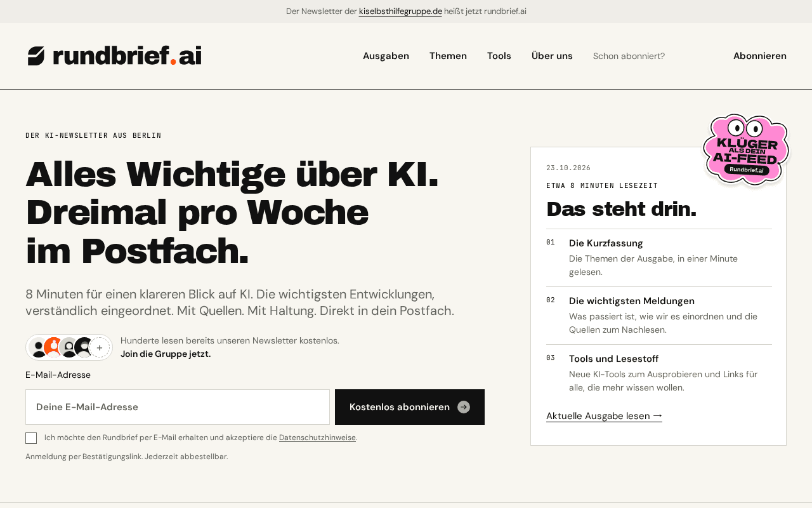
Task: Click Die wichtigsten Meldungen heading
Action: [632, 301]
